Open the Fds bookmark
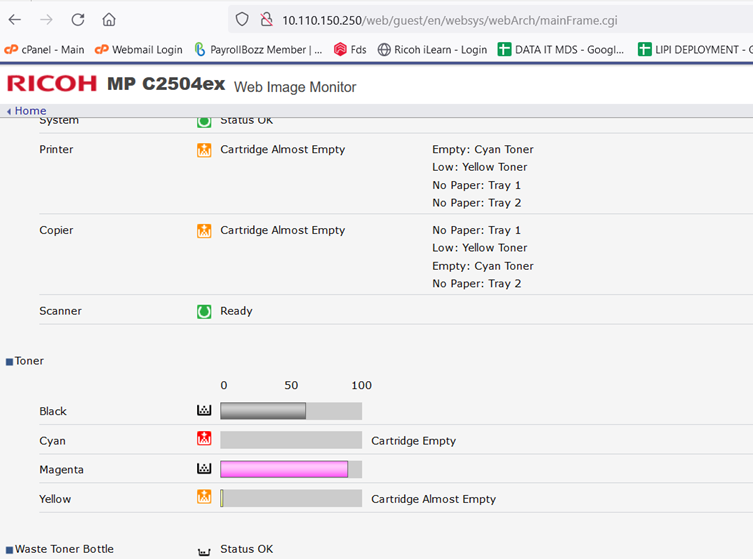 click(x=350, y=49)
